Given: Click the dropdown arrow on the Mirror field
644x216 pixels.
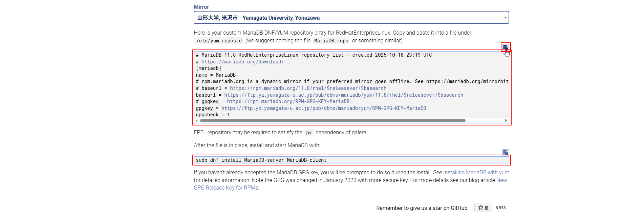Looking at the screenshot, I should 505,18.
